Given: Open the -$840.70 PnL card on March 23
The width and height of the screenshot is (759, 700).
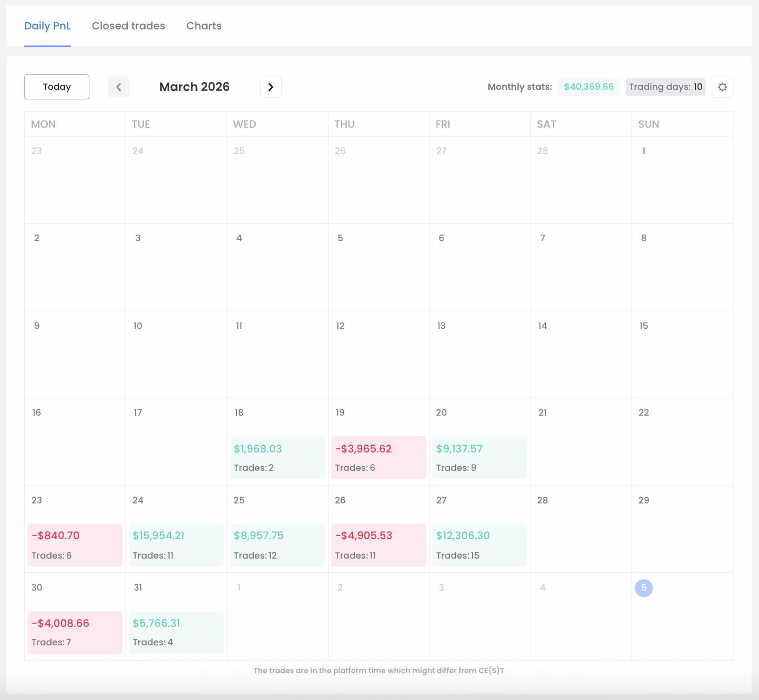Looking at the screenshot, I should click(x=75, y=545).
